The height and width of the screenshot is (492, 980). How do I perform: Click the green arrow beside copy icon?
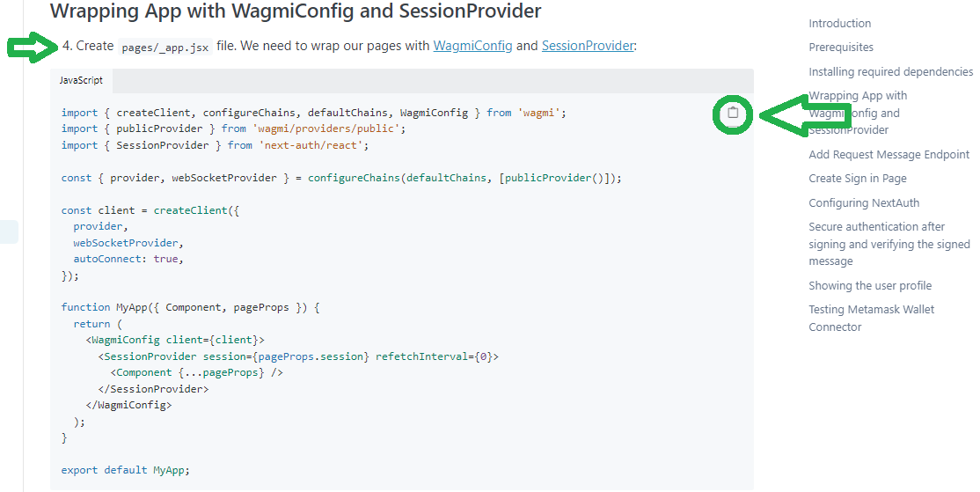pyautogui.click(x=801, y=114)
